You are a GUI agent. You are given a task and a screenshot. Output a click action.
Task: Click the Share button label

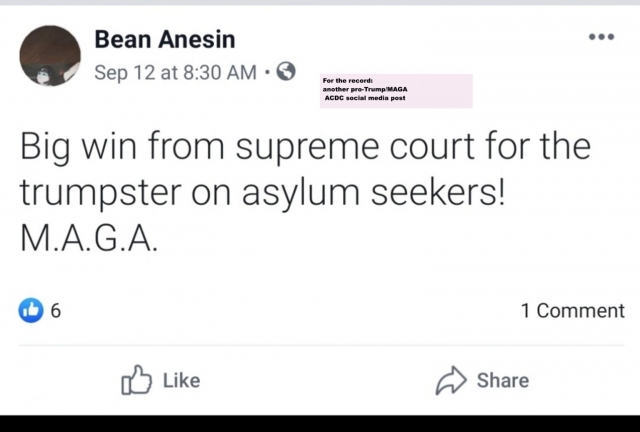coord(502,380)
